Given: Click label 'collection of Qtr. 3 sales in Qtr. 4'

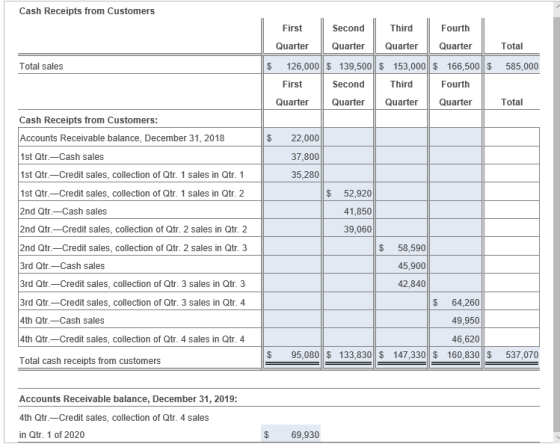Looking at the screenshot, I should pyautogui.click(x=179, y=303).
